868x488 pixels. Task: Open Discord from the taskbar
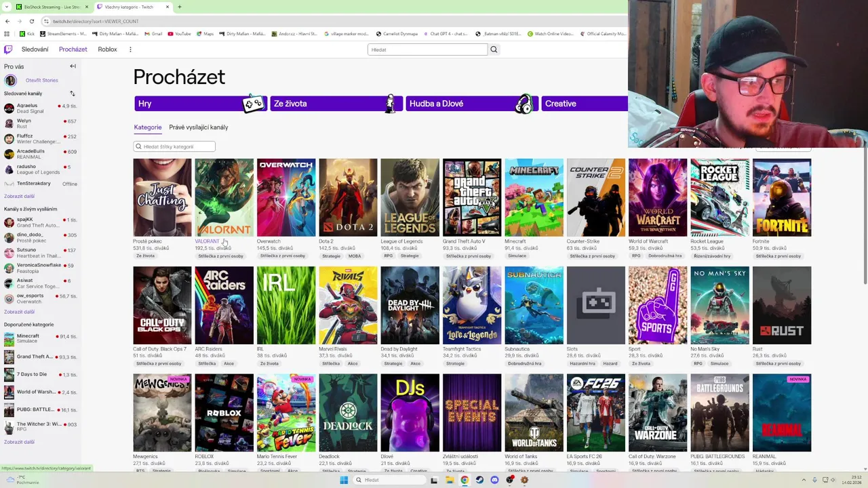pyautogui.click(x=494, y=480)
